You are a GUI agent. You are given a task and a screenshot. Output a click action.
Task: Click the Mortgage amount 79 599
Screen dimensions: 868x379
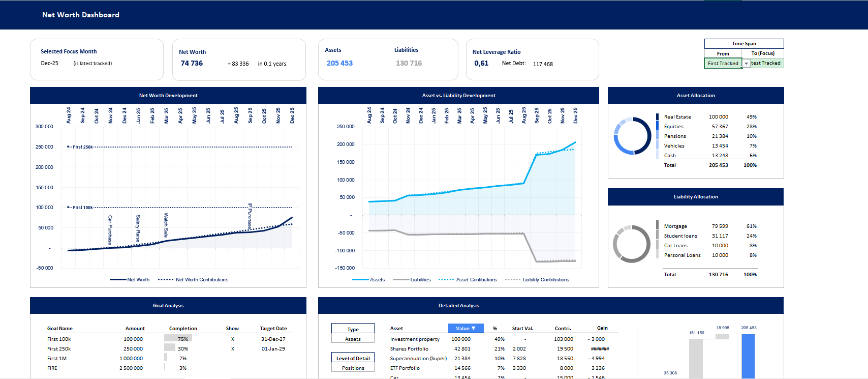coord(720,226)
